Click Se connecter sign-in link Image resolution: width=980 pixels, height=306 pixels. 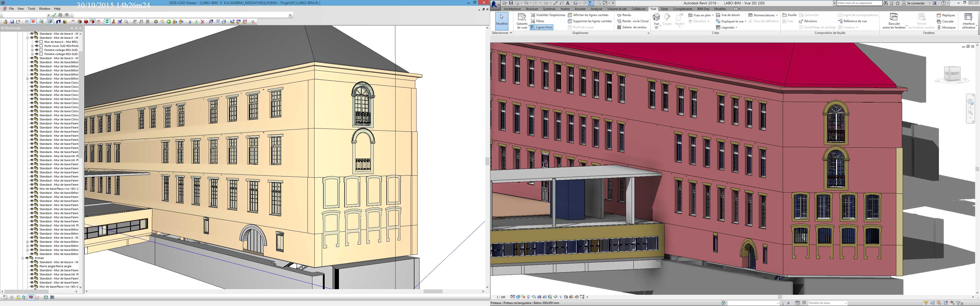[x=916, y=3]
